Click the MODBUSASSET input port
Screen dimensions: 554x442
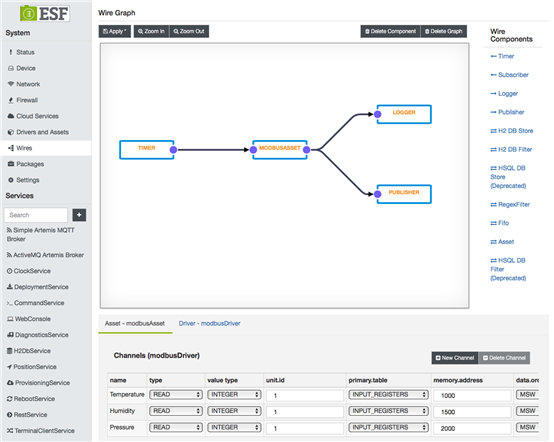point(253,150)
